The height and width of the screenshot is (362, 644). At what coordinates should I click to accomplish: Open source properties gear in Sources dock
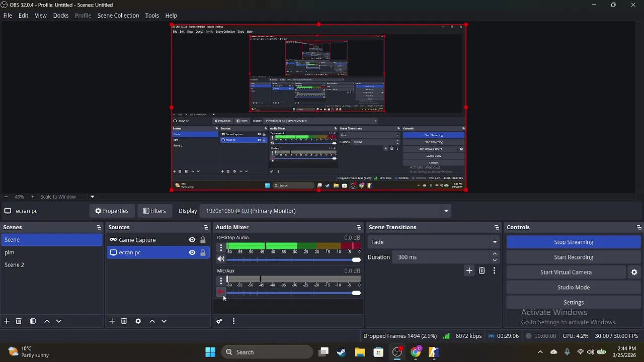(x=138, y=321)
